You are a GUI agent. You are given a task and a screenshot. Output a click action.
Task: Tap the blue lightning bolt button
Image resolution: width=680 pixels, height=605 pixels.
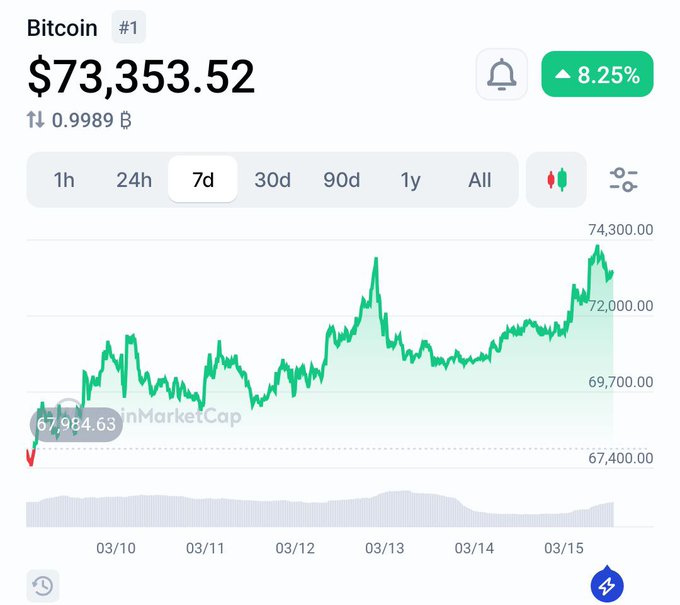pos(607,585)
